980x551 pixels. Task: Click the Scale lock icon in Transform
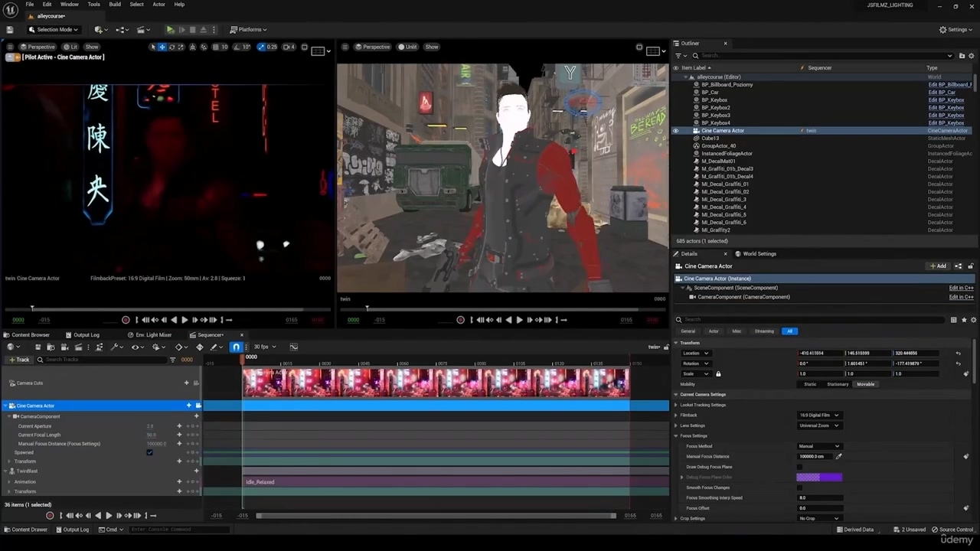[x=718, y=373]
